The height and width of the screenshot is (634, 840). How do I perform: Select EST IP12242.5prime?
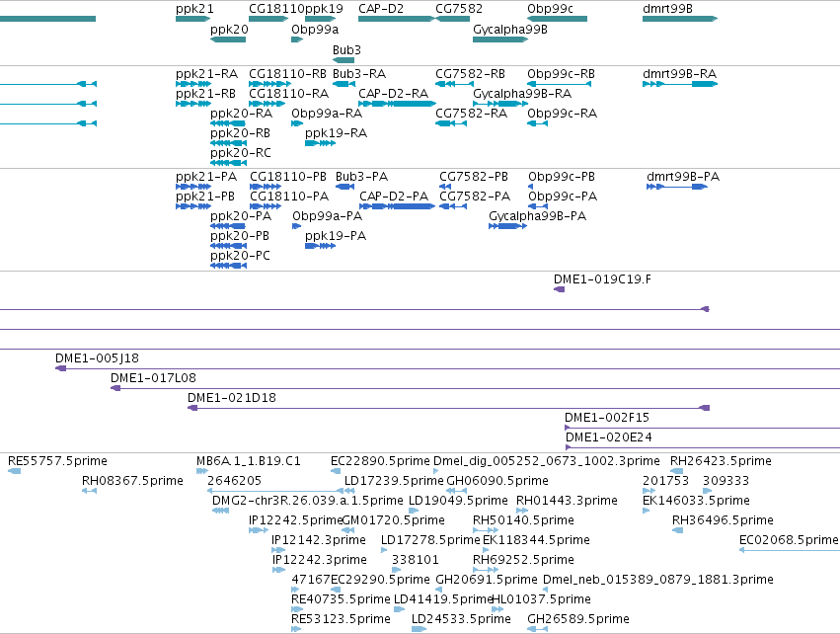tap(259, 530)
